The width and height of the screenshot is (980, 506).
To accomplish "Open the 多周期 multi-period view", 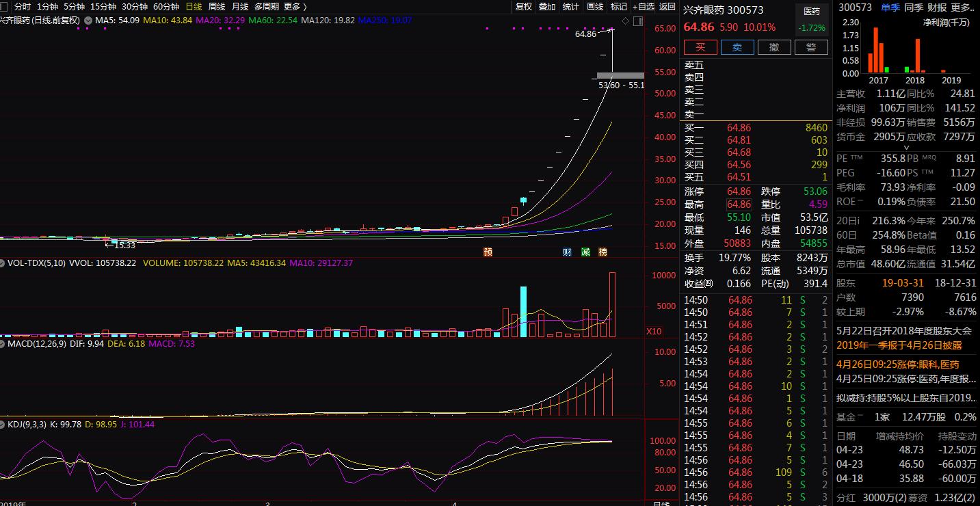I will pyautogui.click(x=267, y=7).
